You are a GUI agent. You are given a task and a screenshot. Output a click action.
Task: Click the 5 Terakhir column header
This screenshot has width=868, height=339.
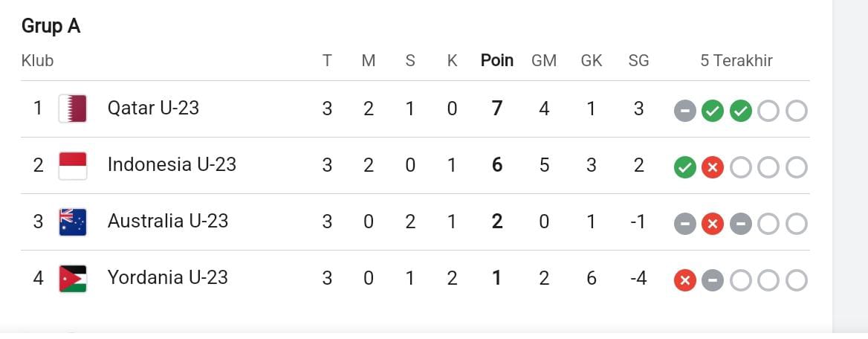tap(736, 61)
